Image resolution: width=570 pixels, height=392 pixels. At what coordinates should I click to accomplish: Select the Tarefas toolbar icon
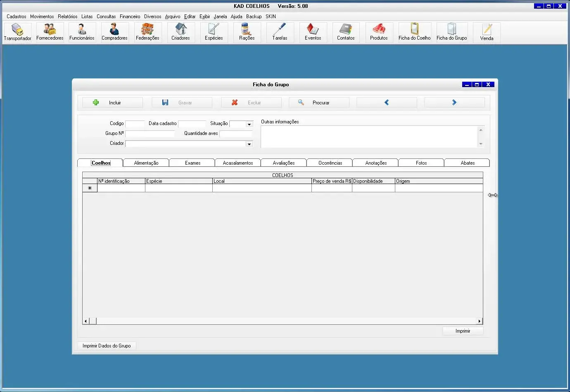coord(280,32)
